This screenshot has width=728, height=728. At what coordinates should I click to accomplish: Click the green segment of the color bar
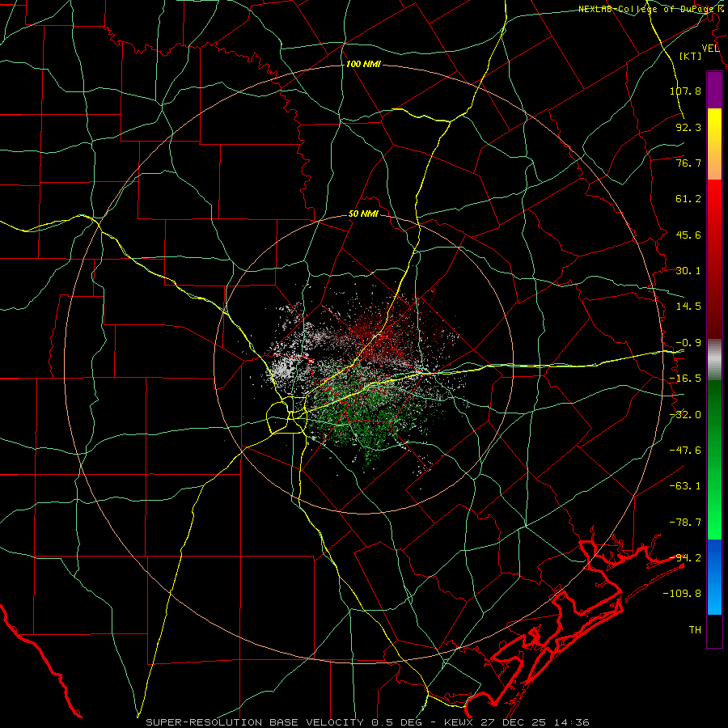(x=714, y=459)
